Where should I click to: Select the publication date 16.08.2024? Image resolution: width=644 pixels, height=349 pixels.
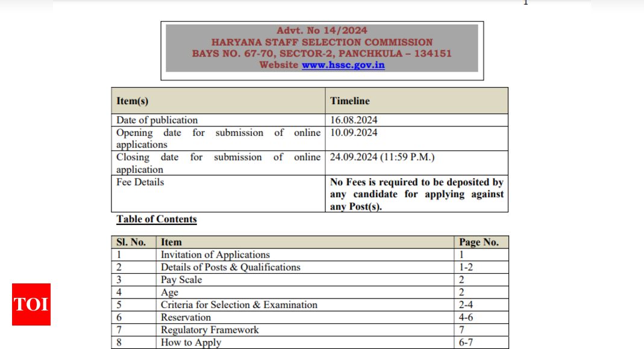coord(354,120)
